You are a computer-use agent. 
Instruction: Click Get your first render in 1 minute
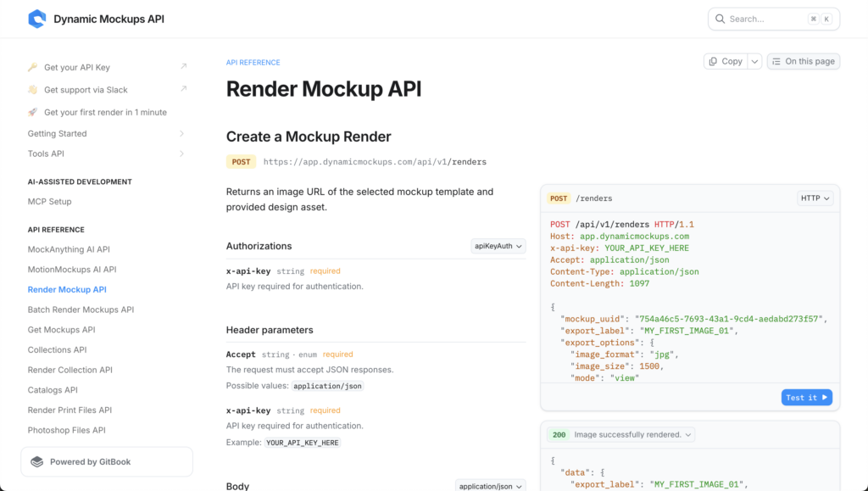[x=105, y=113]
